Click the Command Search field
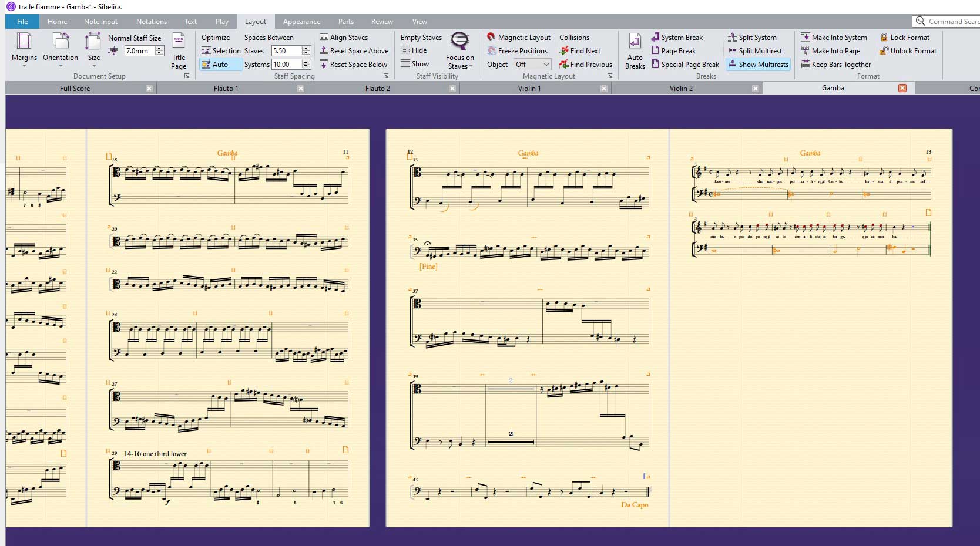 click(947, 21)
